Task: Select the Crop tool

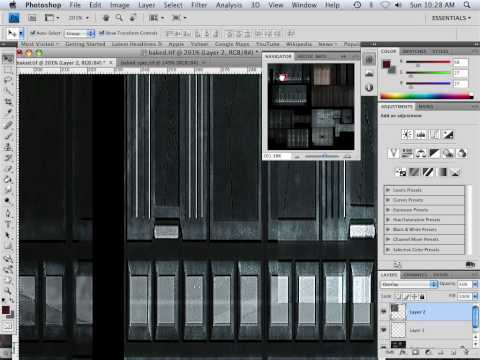Action: [x=7, y=101]
